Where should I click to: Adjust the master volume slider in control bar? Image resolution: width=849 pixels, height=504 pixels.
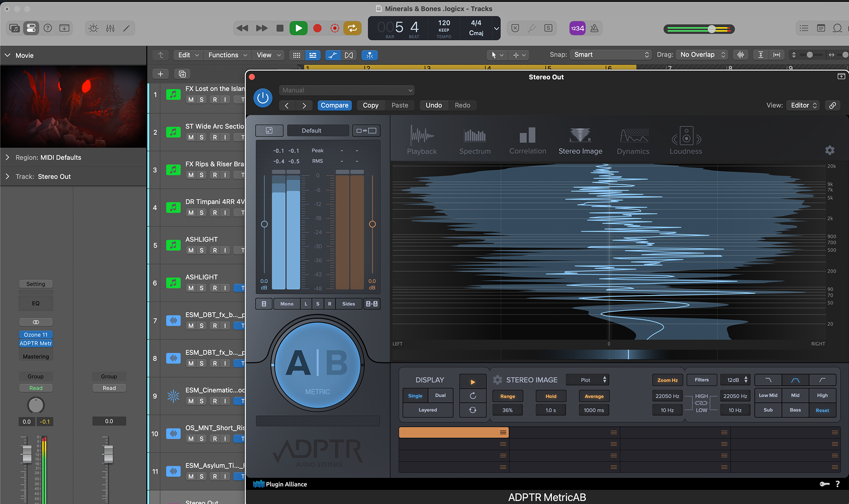point(711,29)
